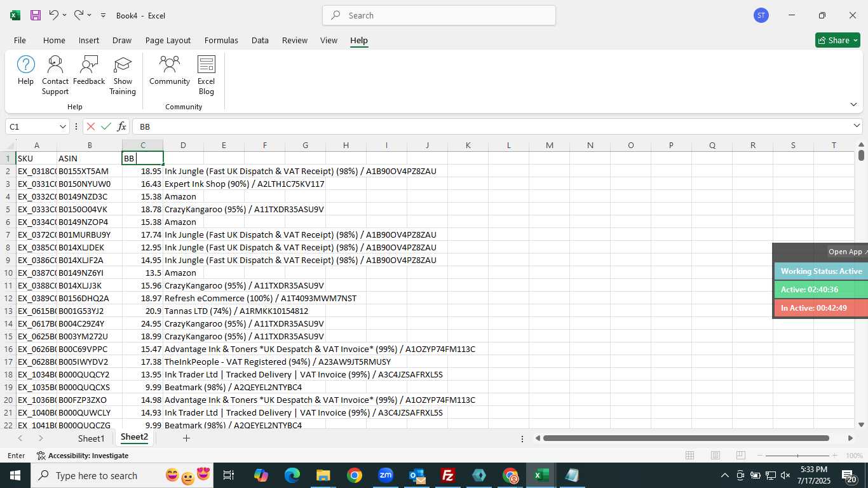
Task: Open Redo history dropdown arrow
Action: (89, 15)
